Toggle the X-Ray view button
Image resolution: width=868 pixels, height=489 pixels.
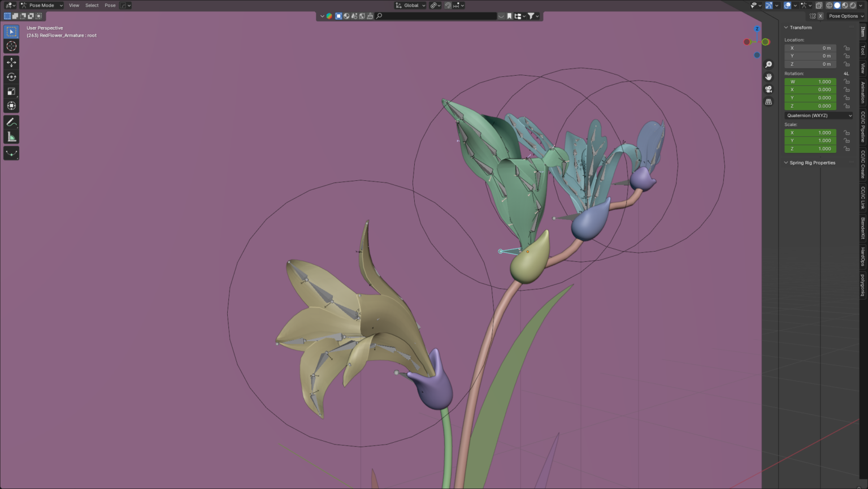click(x=819, y=5)
